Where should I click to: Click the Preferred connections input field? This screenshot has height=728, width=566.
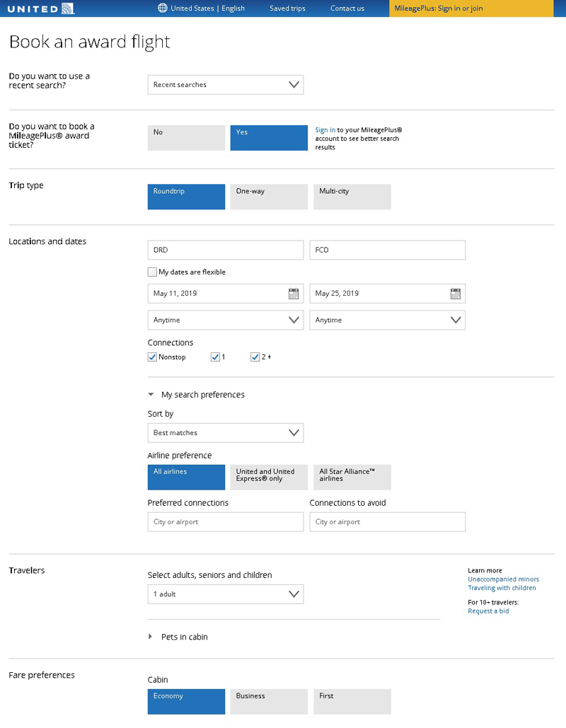(225, 522)
